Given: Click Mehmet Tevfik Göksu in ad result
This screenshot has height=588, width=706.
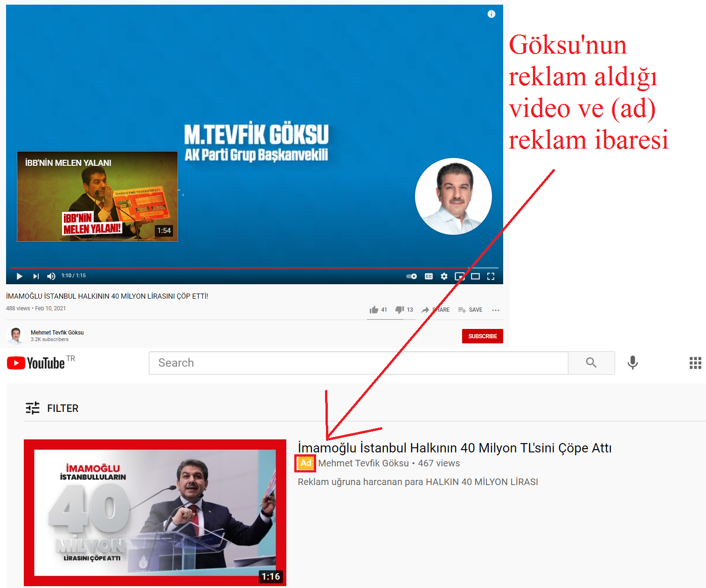Looking at the screenshot, I should [x=363, y=463].
